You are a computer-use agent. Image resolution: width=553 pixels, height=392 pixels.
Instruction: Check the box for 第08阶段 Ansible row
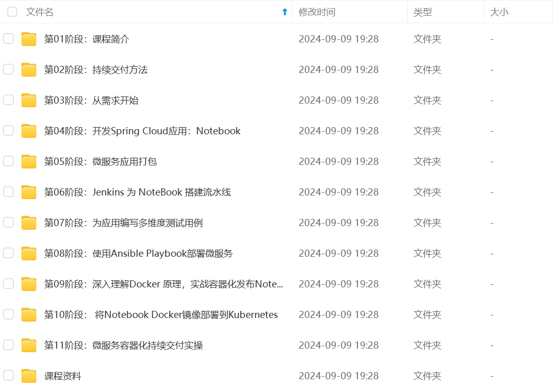tap(9, 253)
